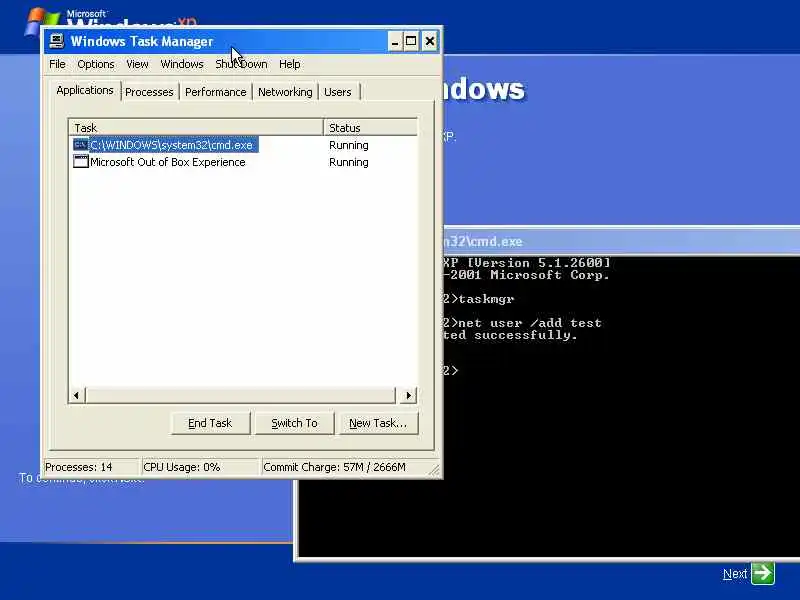
Task: Switch to the Performance tab
Action: [215, 92]
